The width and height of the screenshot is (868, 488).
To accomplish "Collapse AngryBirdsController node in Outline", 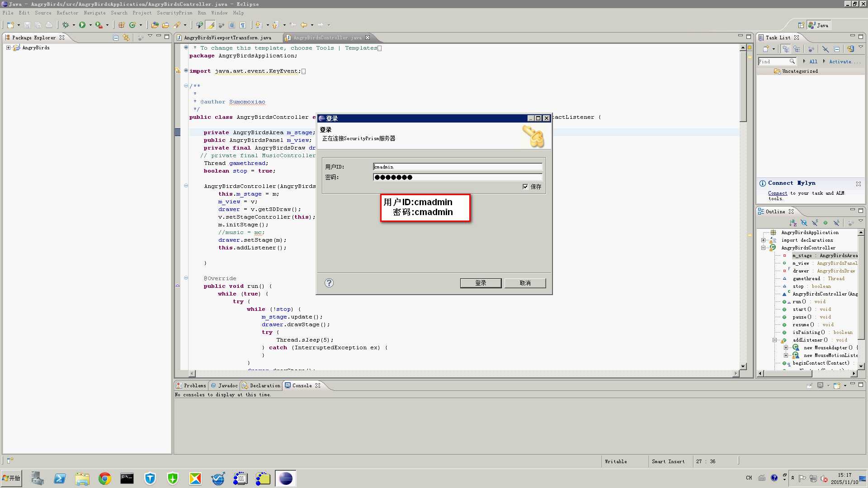I will [x=763, y=248].
